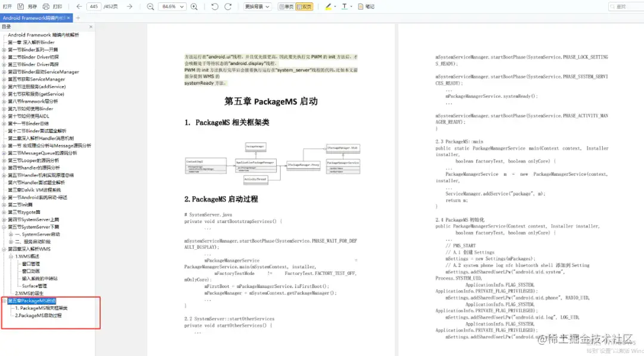This screenshot has width=644, height=356.
Task: Open 第四节handler的源码分析 entry
Action: point(33,168)
